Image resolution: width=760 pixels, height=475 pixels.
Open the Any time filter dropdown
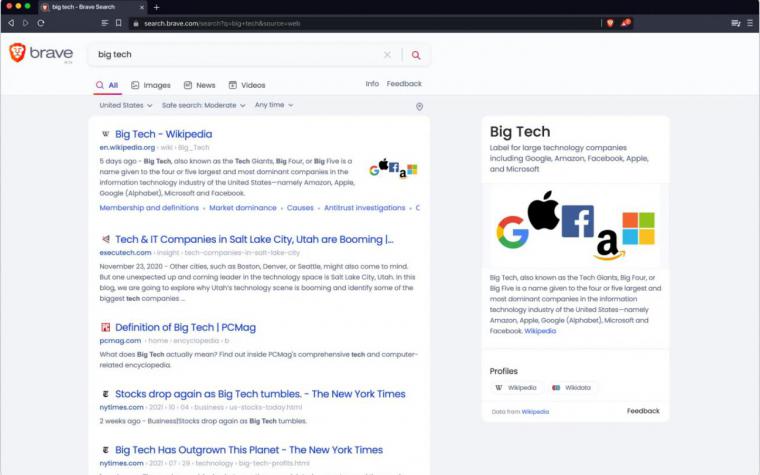[274, 105]
